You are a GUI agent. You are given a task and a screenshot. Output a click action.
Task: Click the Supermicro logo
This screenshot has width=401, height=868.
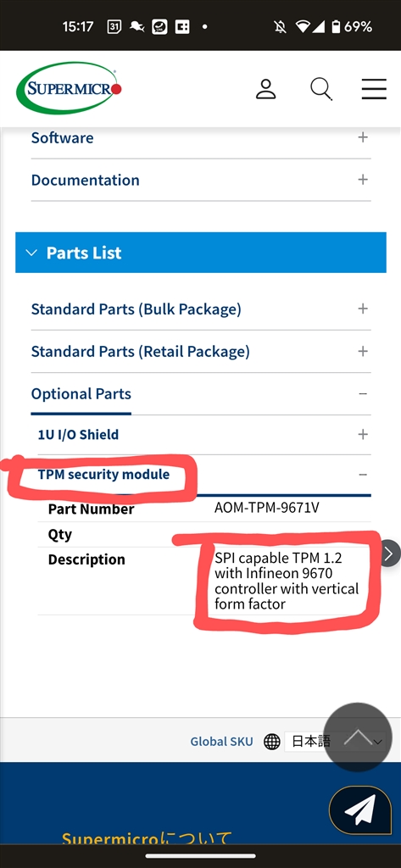(70, 88)
